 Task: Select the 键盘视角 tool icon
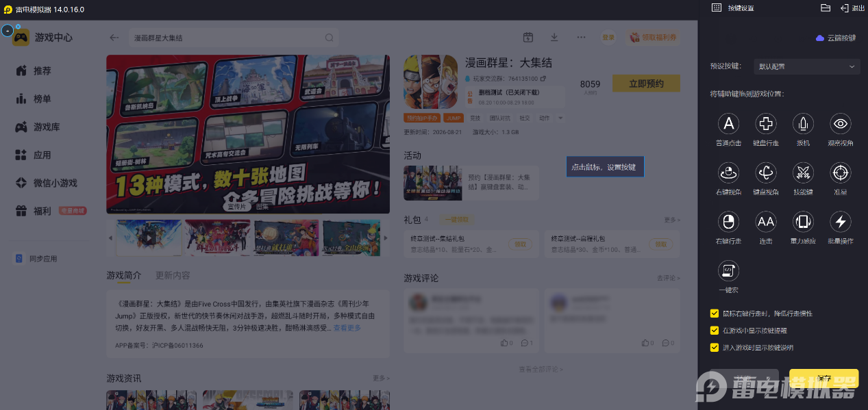coord(766,172)
